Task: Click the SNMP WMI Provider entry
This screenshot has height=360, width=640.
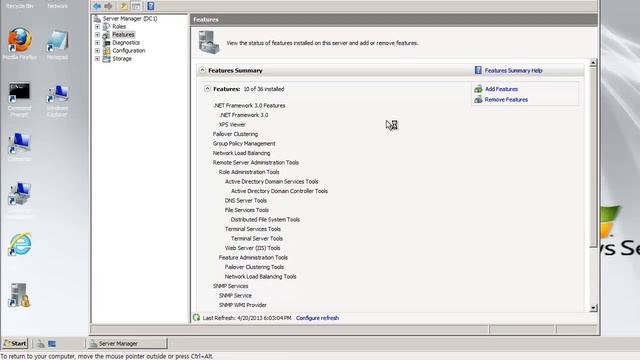Action: click(x=242, y=305)
